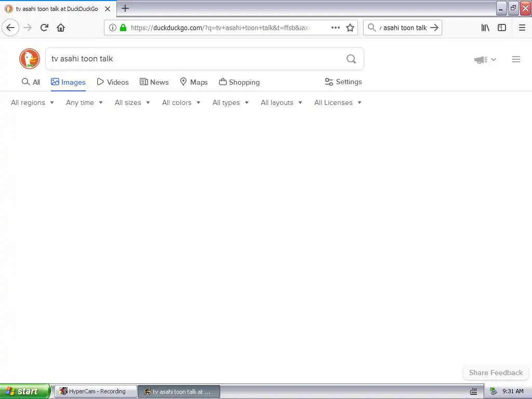Select the Images results tab
The image size is (532, 399).
(68, 82)
